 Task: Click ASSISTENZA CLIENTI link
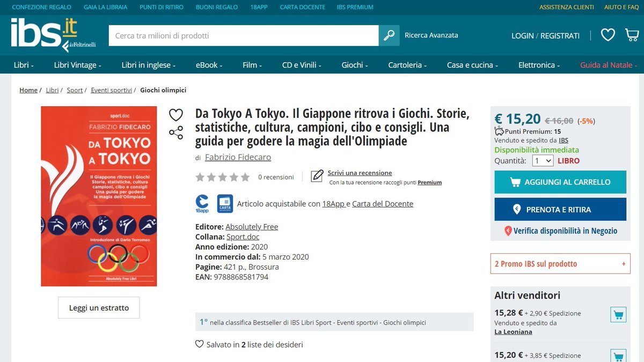pos(567,7)
